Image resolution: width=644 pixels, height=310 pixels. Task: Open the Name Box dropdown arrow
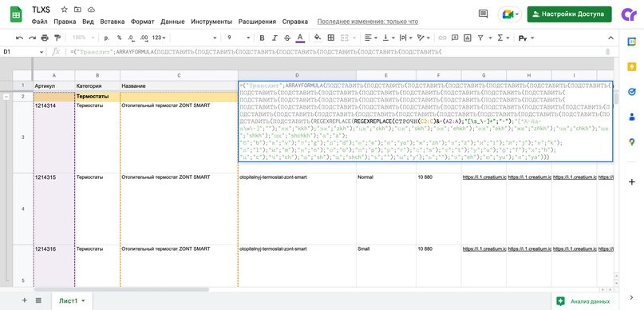tap(41, 52)
